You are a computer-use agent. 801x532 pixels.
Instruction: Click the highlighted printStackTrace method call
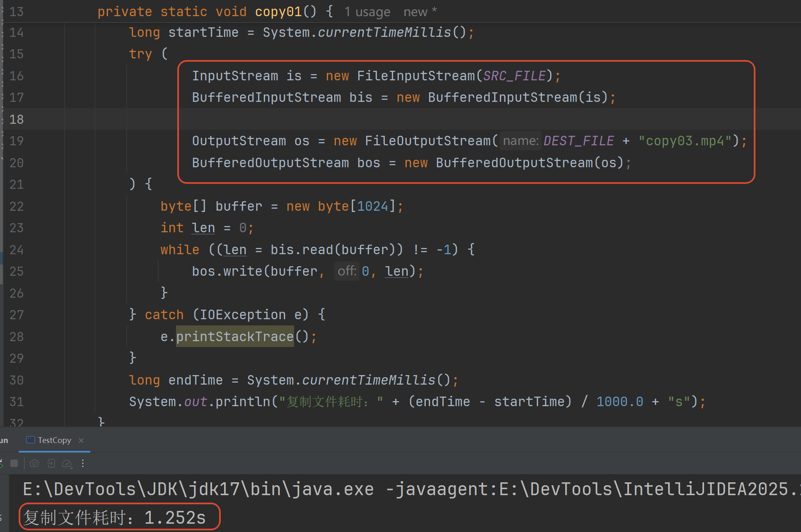(x=234, y=336)
